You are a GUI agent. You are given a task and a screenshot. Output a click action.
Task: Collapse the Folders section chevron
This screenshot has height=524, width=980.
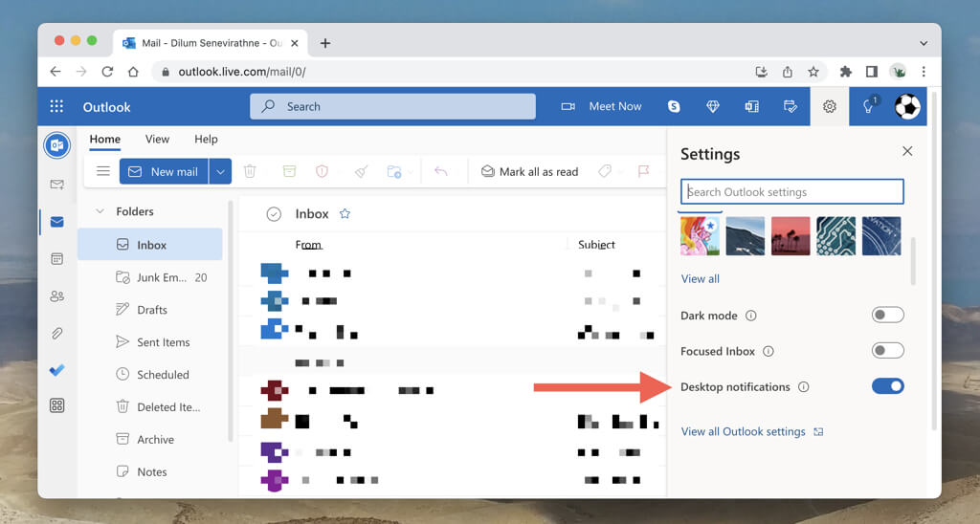(100, 211)
